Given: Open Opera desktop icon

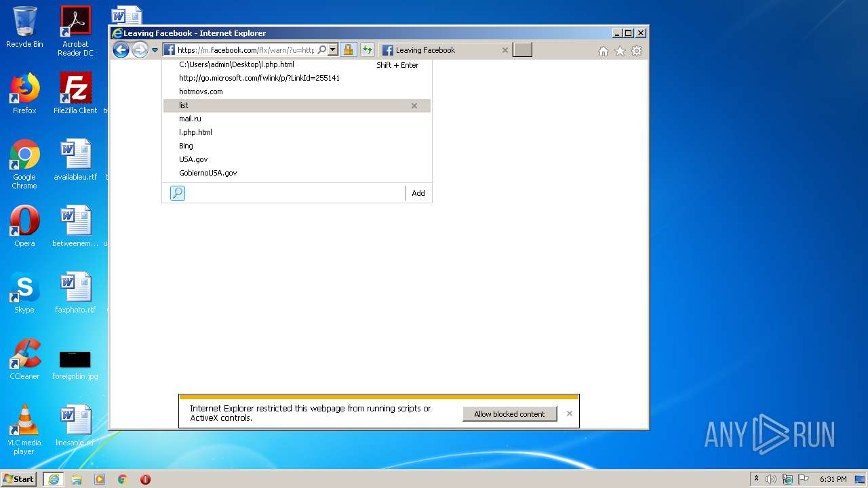Looking at the screenshot, I should pos(24,226).
